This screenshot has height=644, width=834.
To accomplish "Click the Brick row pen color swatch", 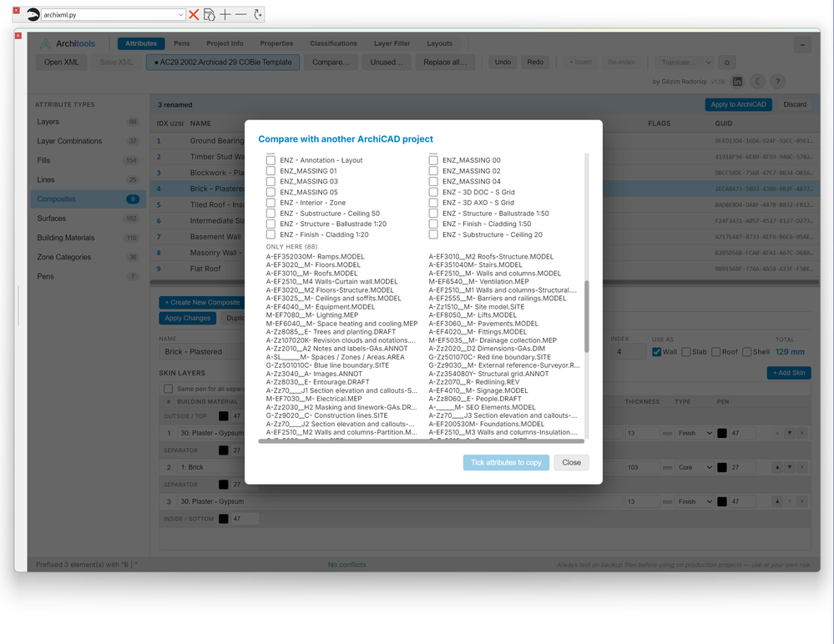I will [722, 468].
